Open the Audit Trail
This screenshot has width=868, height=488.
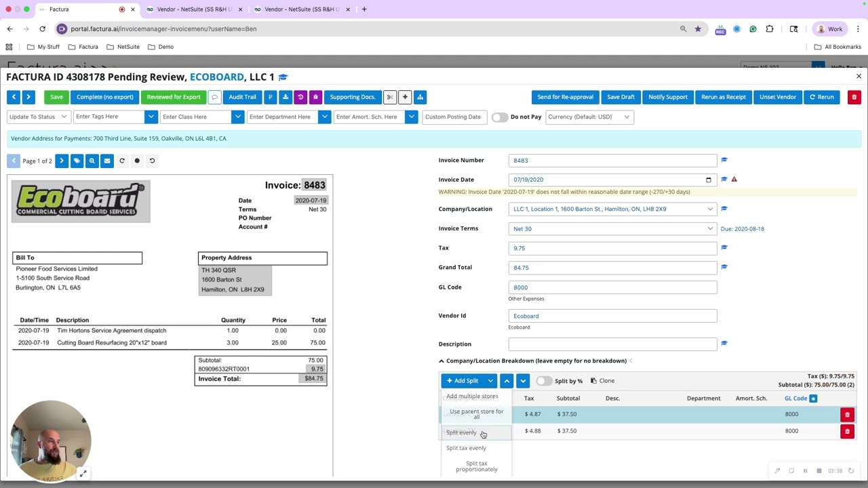coord(242,97)
